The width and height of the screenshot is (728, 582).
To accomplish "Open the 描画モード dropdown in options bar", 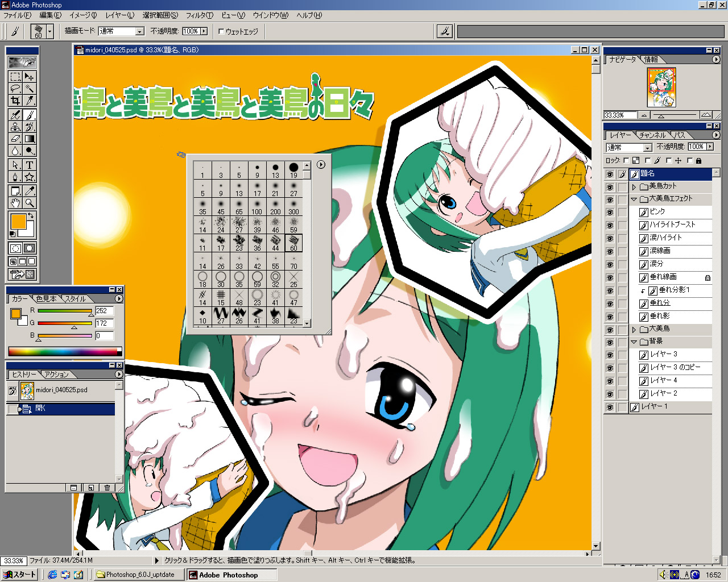I will click(139, 31).
